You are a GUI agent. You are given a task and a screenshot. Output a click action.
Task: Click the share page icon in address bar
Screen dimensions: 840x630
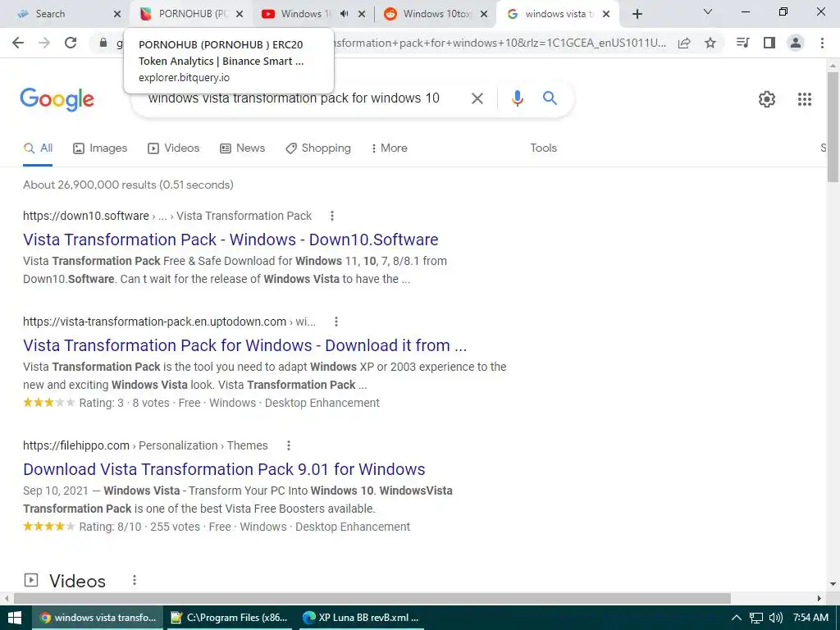coord(684,43)
